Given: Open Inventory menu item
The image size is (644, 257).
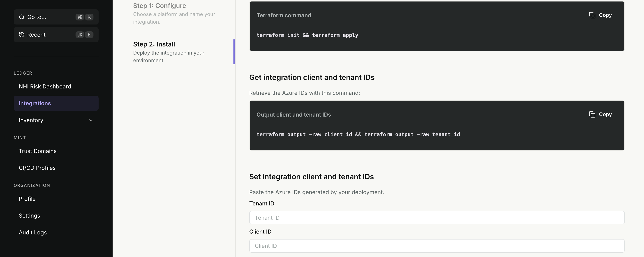Looking at the screenshot, I should click(56, 120).
